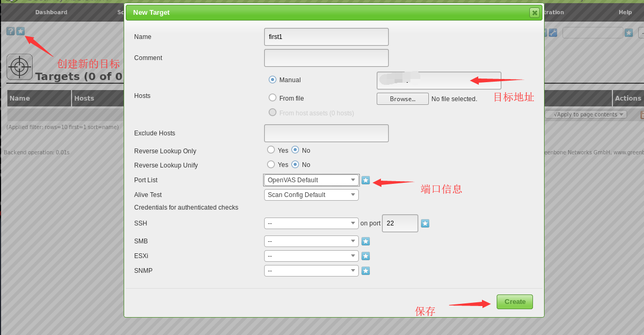Click the Name input field containing first1
The height and width of the screenshot is (335, 644).
pos(326,37)
